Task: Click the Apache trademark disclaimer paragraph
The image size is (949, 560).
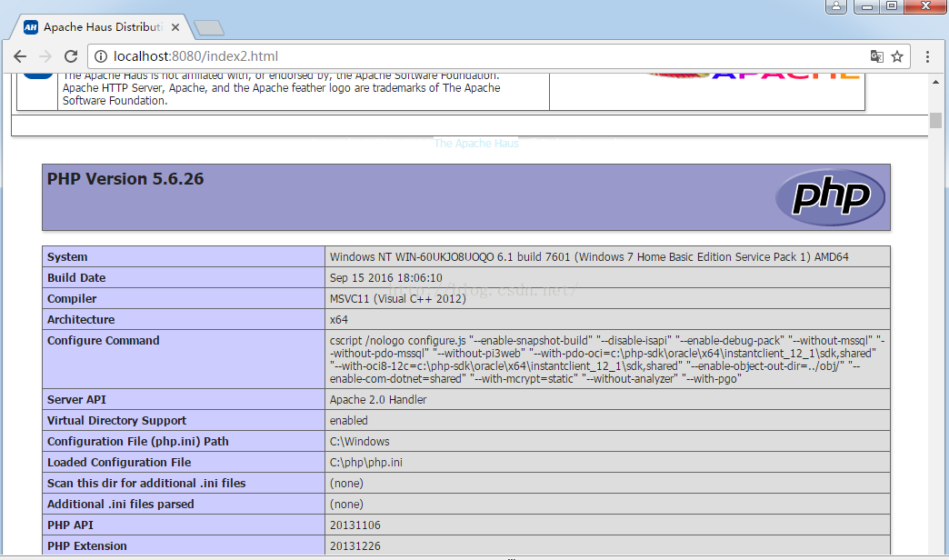Action: click(x=282, y=88)
